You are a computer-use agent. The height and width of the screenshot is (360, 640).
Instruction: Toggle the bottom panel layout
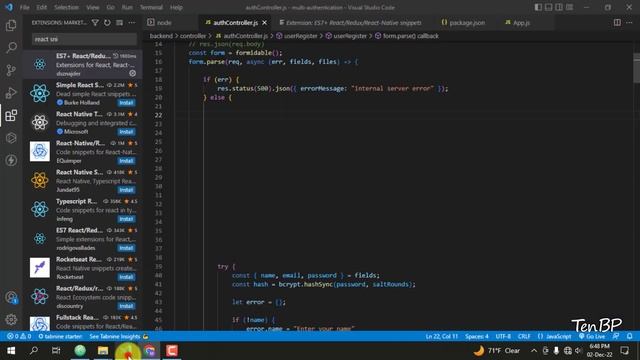549,7
